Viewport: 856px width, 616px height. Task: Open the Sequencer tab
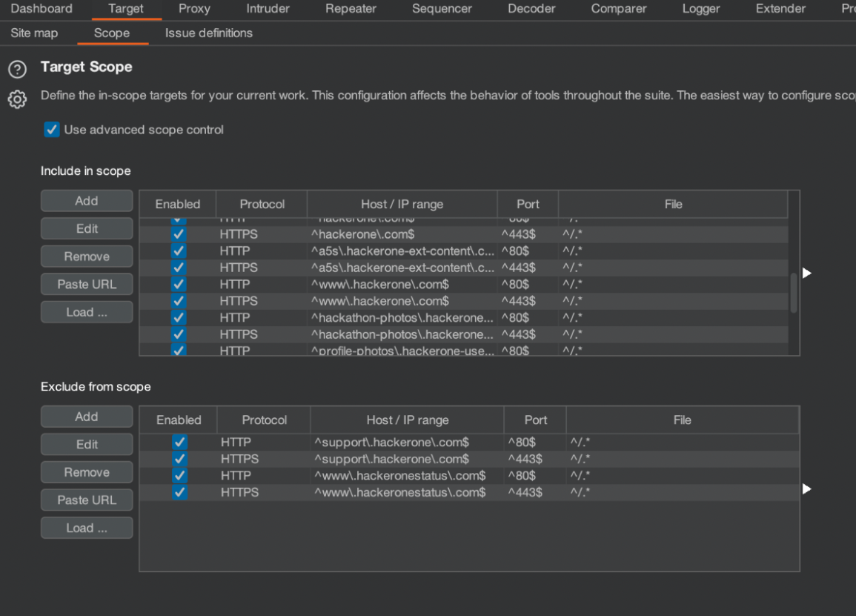click(442, 9)
